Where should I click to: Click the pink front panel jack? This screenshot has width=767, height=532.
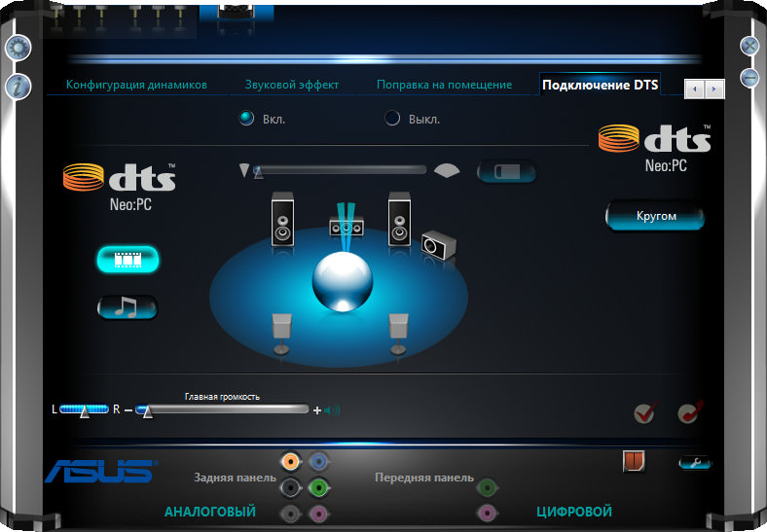click(x=487, y=514)
